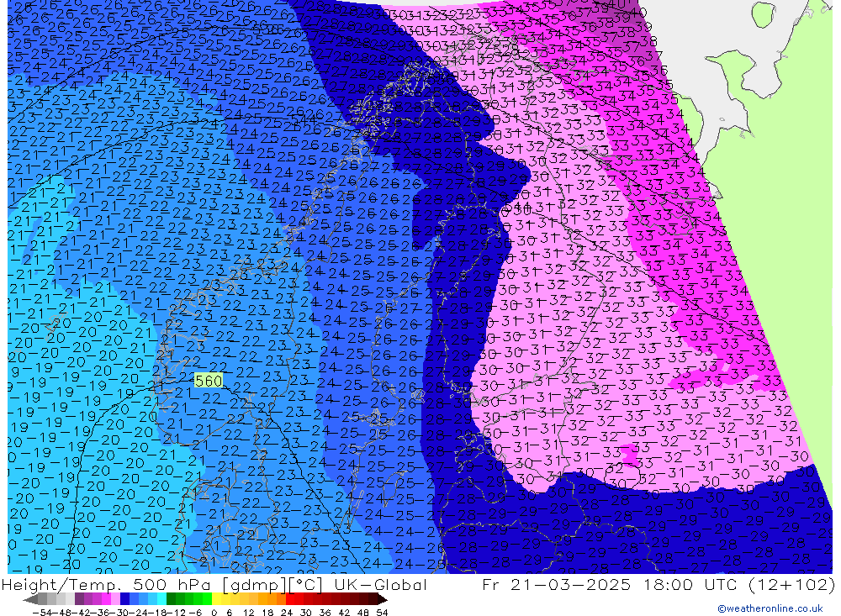Screen dimensions: 841x616
Task: Click the '-54' label on temperature legend
Action: click(42, 613)
